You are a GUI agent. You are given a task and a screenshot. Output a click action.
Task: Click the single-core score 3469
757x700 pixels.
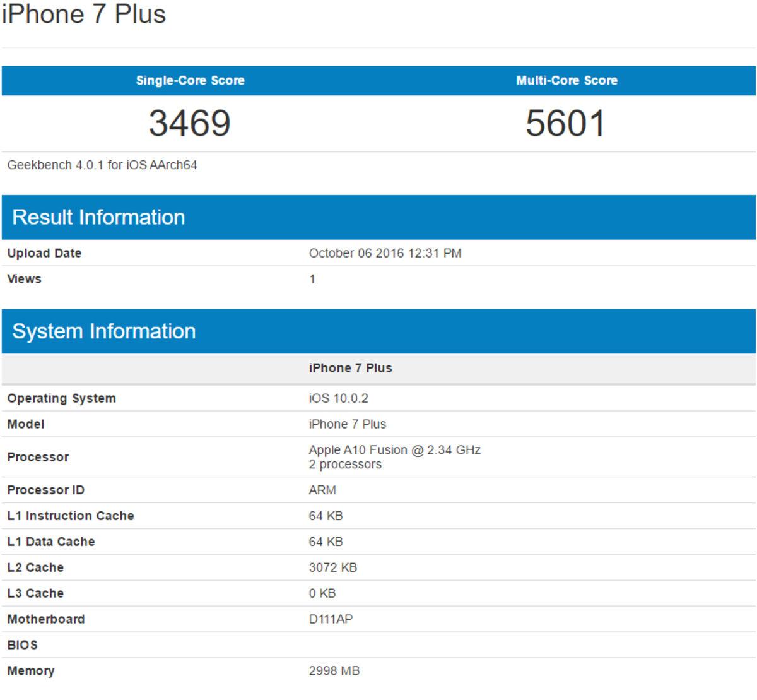[190, 121]
